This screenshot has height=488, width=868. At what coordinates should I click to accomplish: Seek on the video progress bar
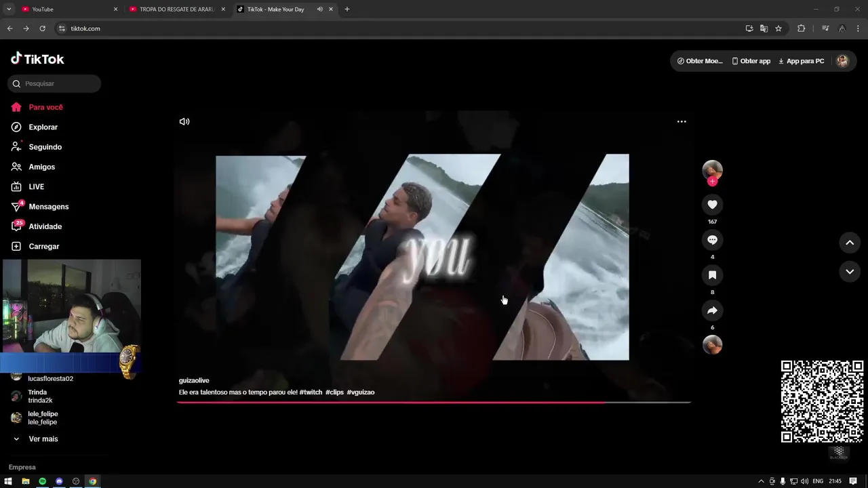point(434,403)
